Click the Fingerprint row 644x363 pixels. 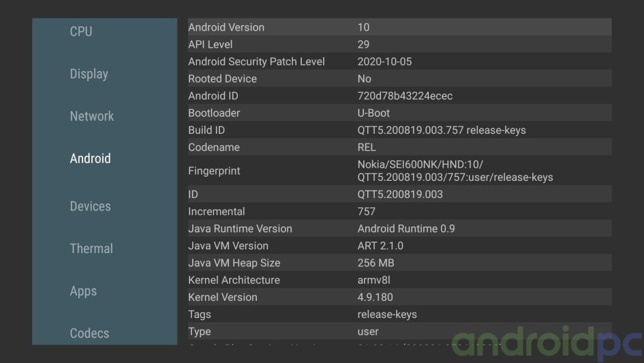click(399, 171)
